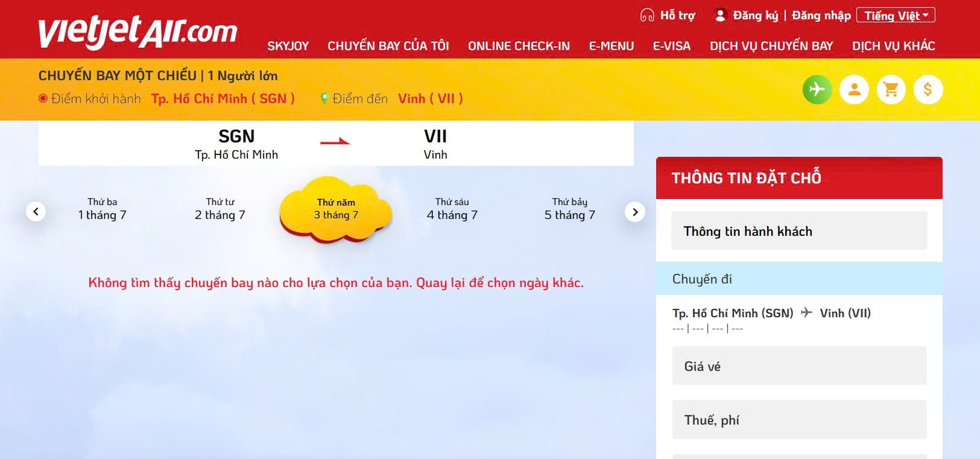Select date Thứ ba 1 tháng 7
Screen dimensions: 980x459
[103, 209]
